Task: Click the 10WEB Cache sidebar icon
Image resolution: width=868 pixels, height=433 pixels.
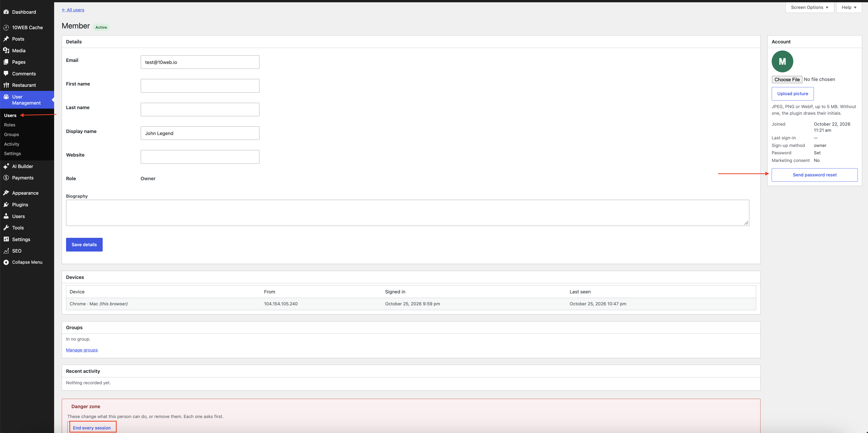Action: pyautogui.click(x=6, y=27)
